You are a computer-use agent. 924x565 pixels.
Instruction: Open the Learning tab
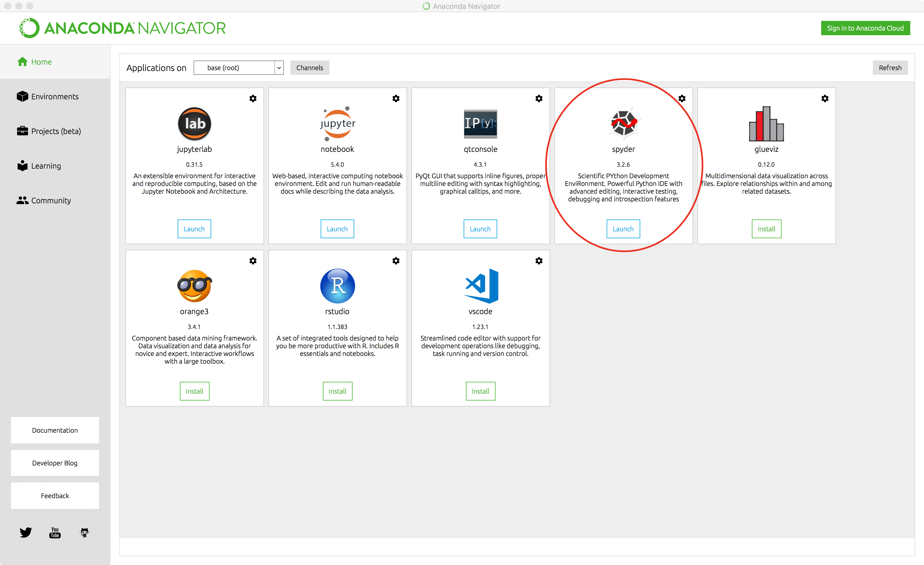[x=55, y=166]
